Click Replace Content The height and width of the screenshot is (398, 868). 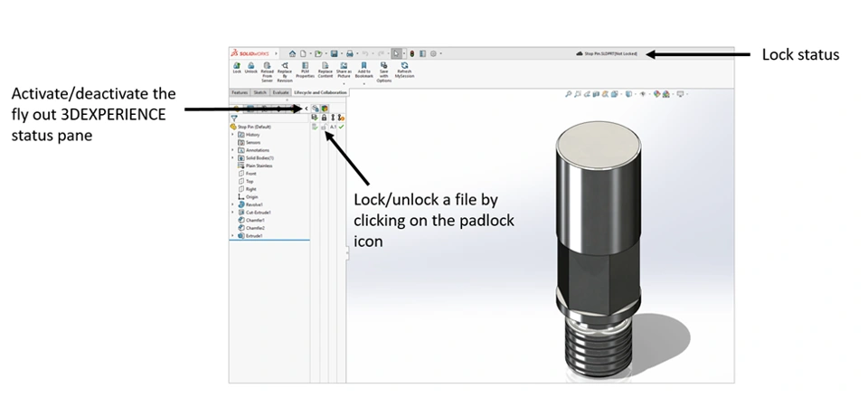pyautogui.click(x=325, y=71)
